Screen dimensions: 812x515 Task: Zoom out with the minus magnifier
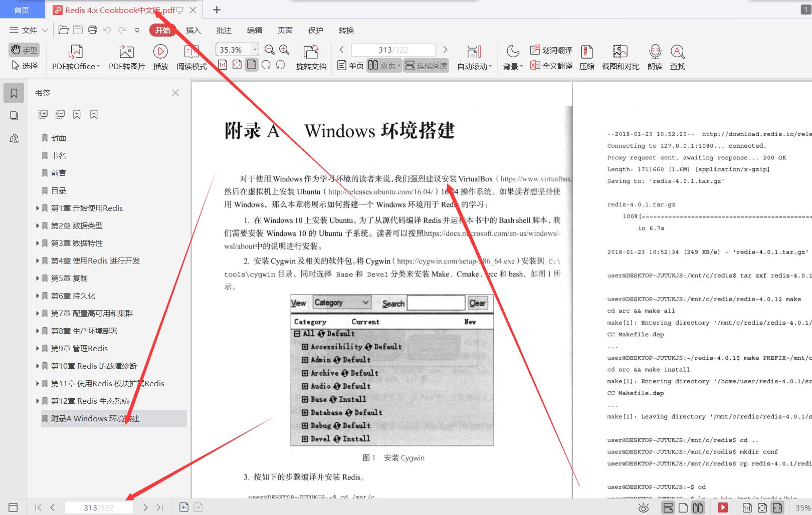pos(270,50)
